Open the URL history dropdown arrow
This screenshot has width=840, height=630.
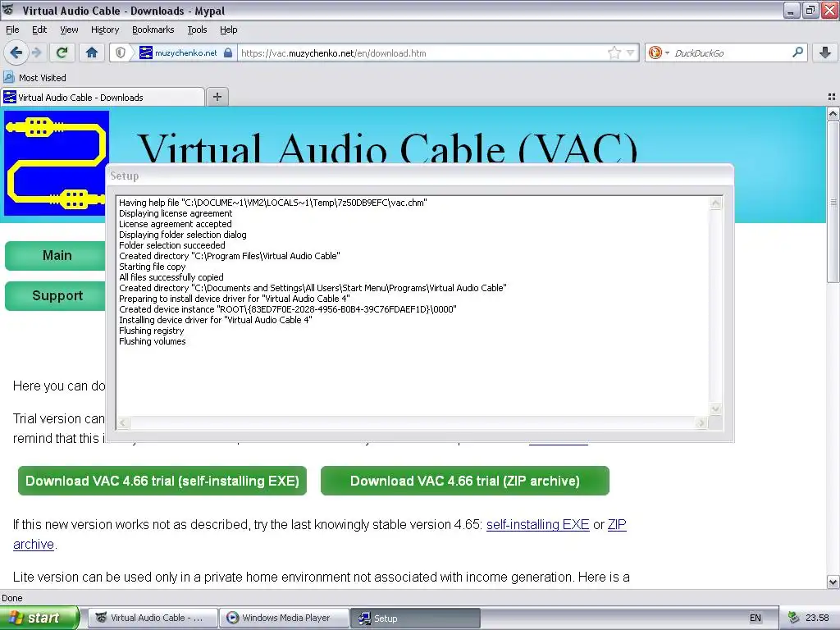pos(631,52)
